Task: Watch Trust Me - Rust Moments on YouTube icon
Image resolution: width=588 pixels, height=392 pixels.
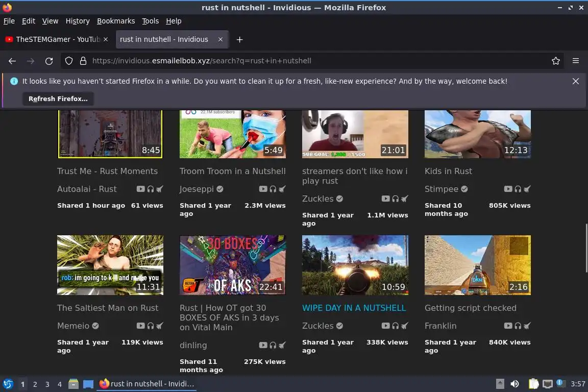Action: click(x=141, y=189)
